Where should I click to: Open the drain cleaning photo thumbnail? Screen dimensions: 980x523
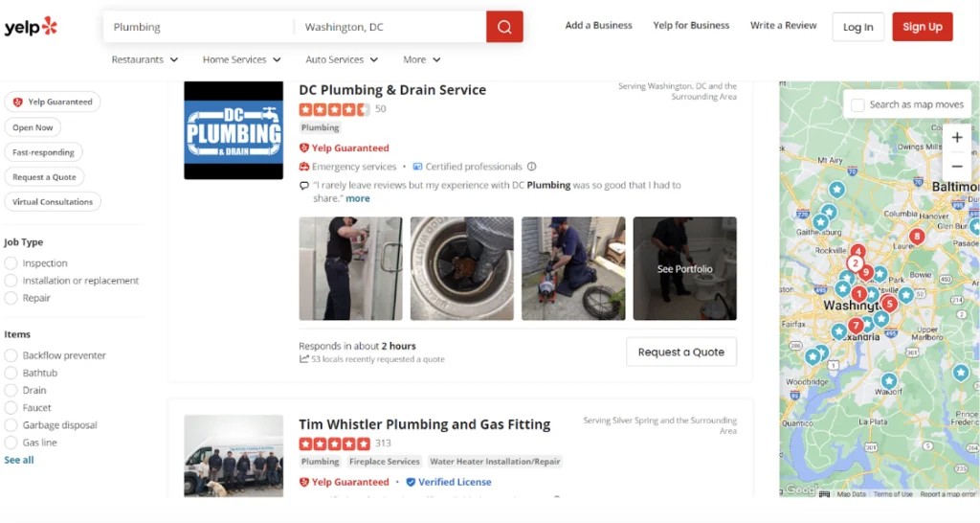point(462,268)
